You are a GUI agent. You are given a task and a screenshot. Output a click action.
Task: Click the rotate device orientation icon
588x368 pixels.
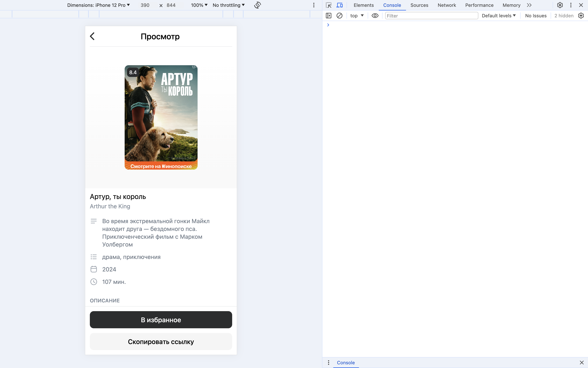click(x=257, y=5)
